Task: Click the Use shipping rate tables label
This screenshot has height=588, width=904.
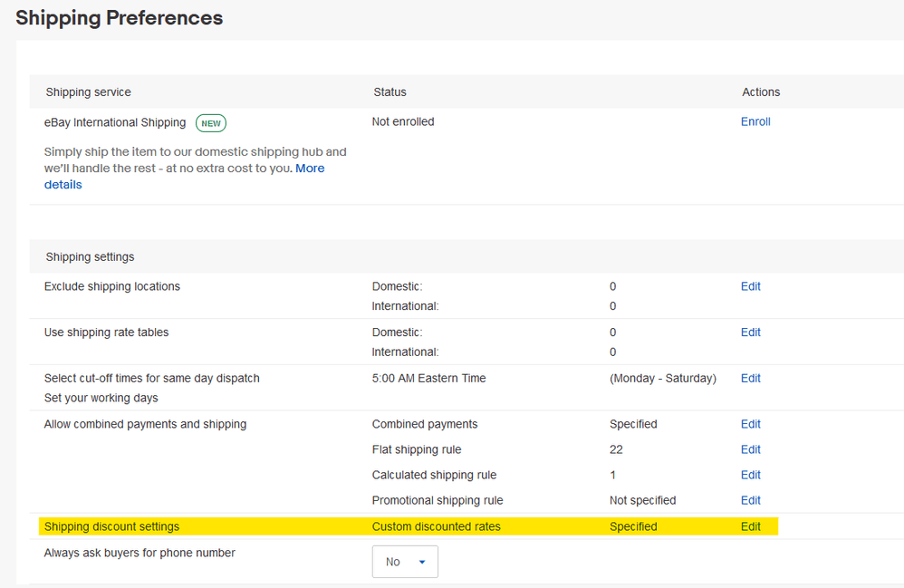Action: point(107,333)
